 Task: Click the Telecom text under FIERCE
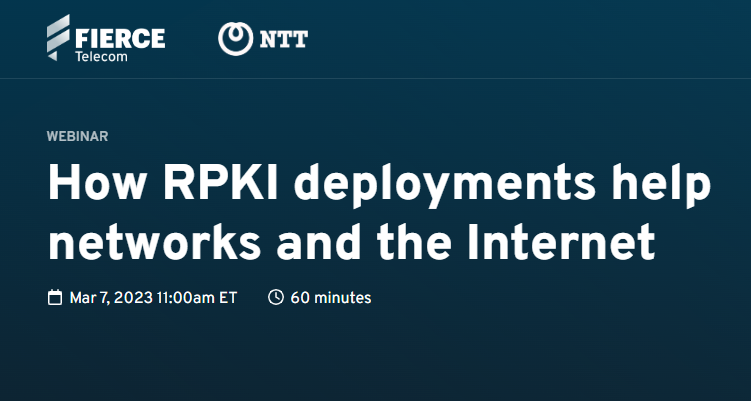(x=103, y=56)
